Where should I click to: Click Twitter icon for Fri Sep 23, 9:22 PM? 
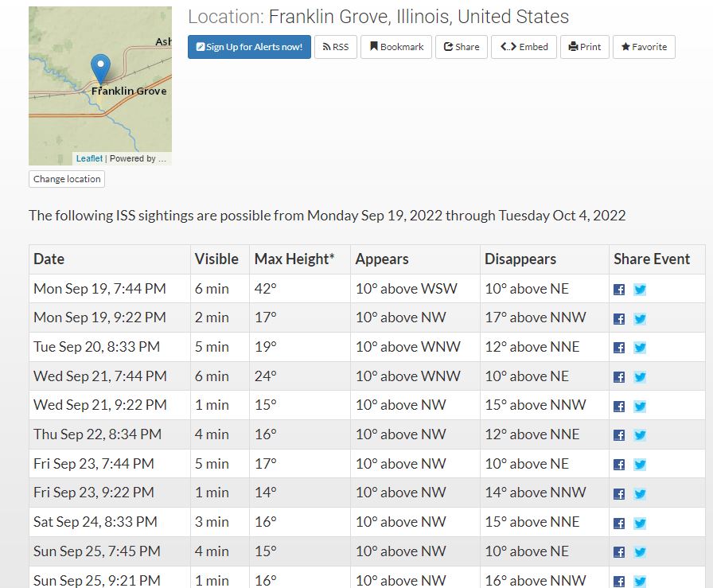click(x=640, y=493)
